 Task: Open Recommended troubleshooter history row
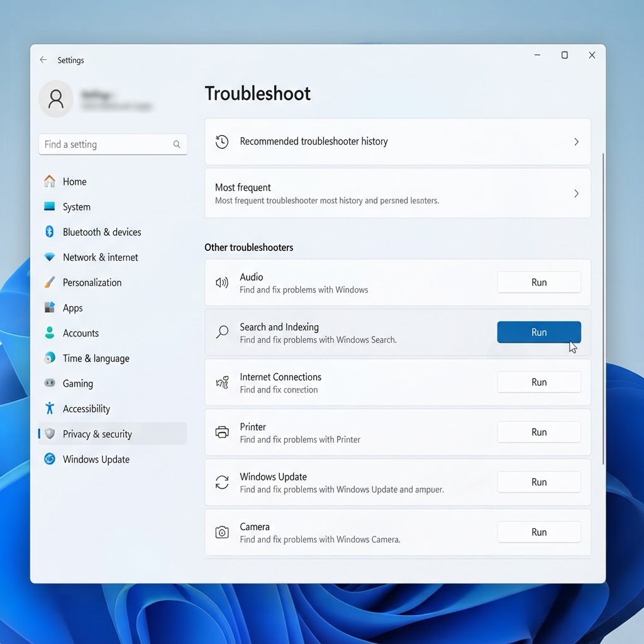[397, 142]
